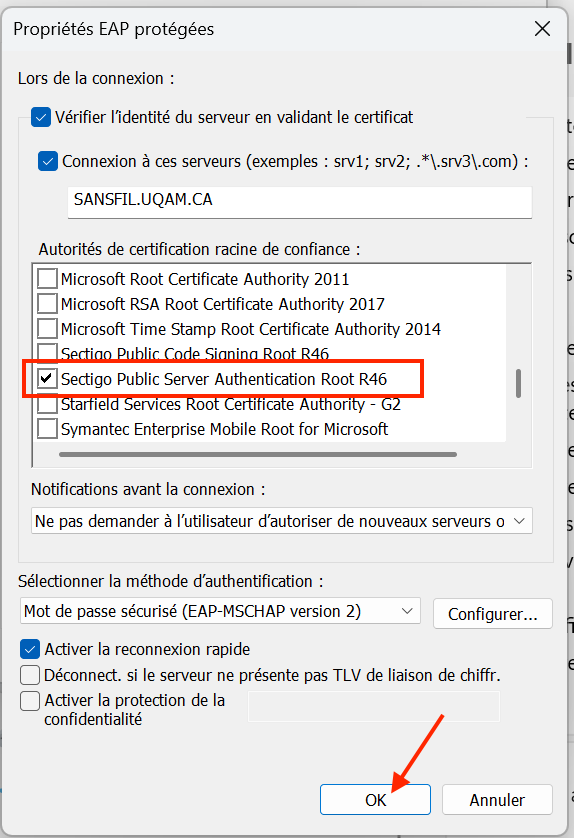Open Notifications avant la connexion dropdown
Screen dimensions: 574x838
[282, 521]
